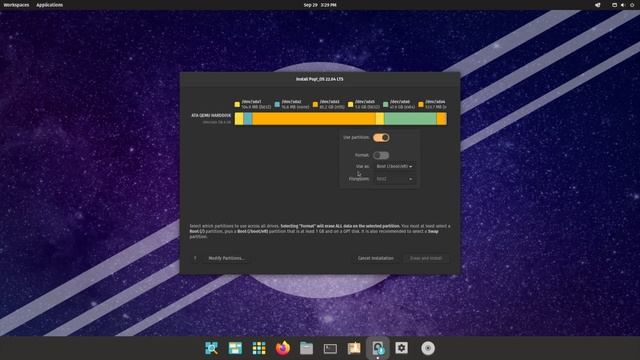
Task: Click the /dev/sda6 partition label
Action: [400, 102]
